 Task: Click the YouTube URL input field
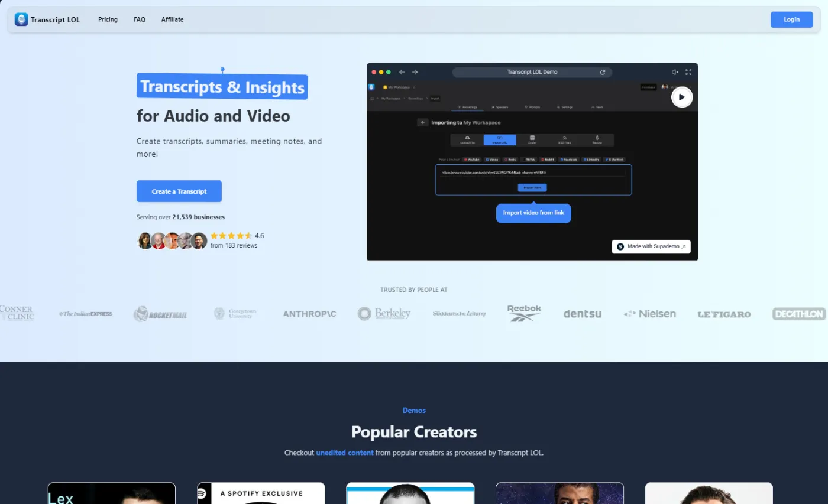pyautogui.click(x=532, y=172)
